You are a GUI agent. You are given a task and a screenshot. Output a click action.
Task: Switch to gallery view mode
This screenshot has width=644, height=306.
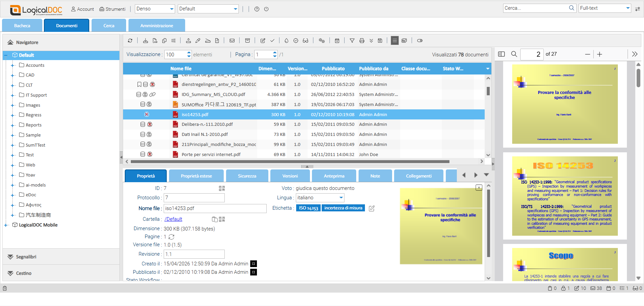pyautogui.click(x=405, y=41)
